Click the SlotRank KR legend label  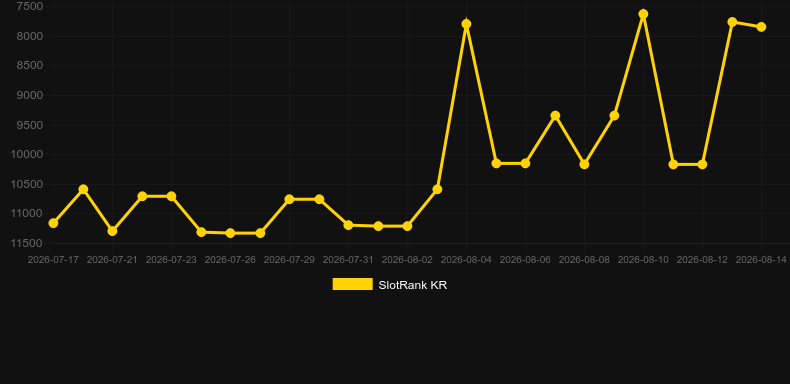point(413,285)
